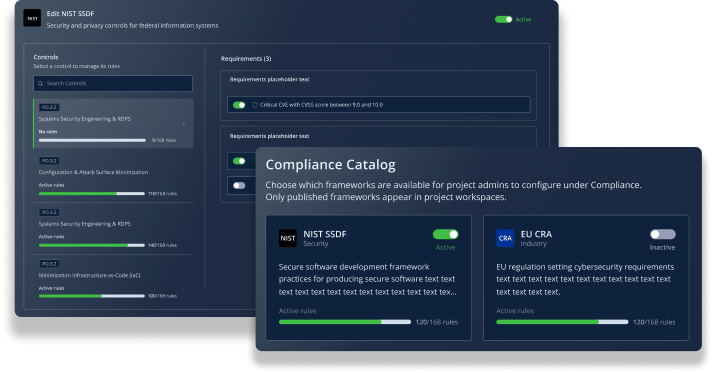Click the NIST logo in Edit NIST SSDF header
Viewport: 713px width, 373px height.
click(32, 18)
